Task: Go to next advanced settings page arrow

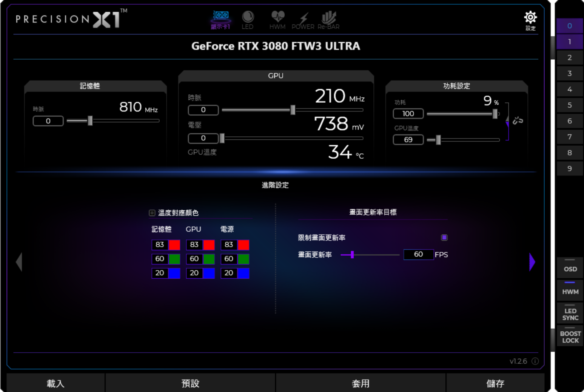Action: (532, 262)
